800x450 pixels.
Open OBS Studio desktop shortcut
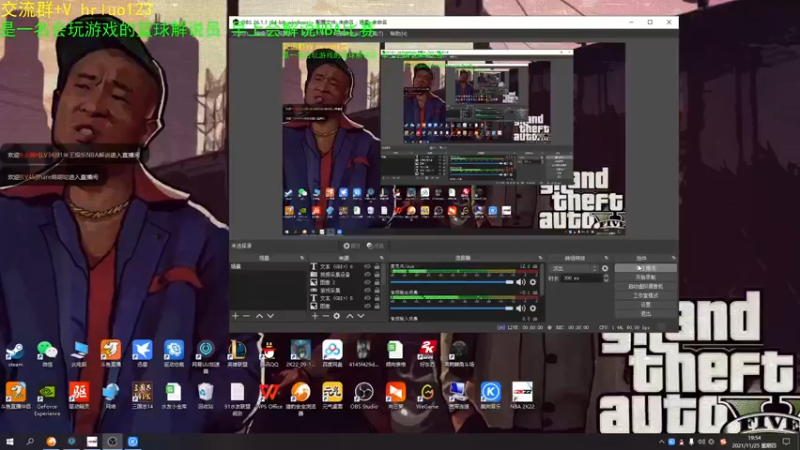click(x=364, y=396)
